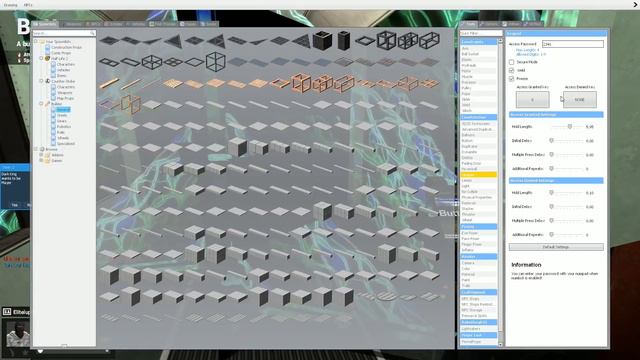Select Robotics under Builder

click(x=64, y=127)
